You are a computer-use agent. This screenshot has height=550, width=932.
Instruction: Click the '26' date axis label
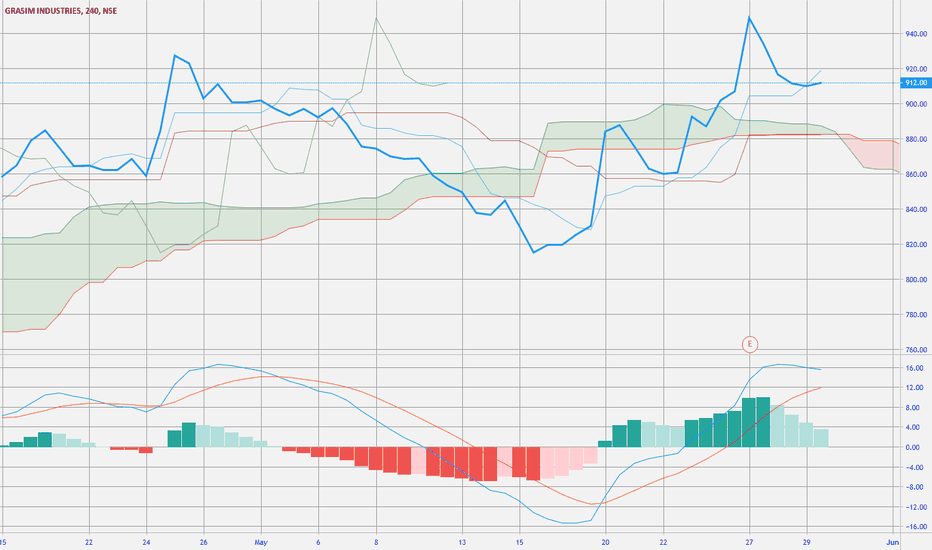(x=203, y=542)
